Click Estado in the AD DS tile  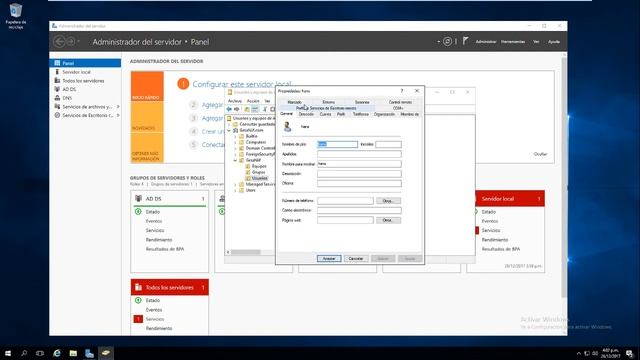(153, 212)
